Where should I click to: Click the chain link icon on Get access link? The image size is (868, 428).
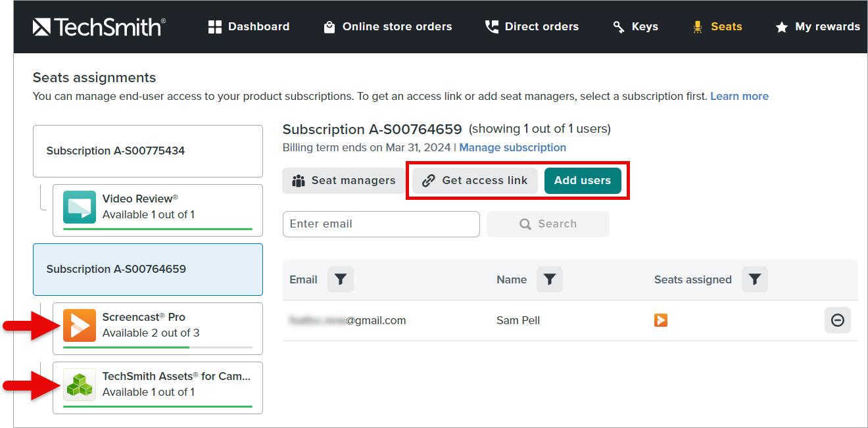430,180
